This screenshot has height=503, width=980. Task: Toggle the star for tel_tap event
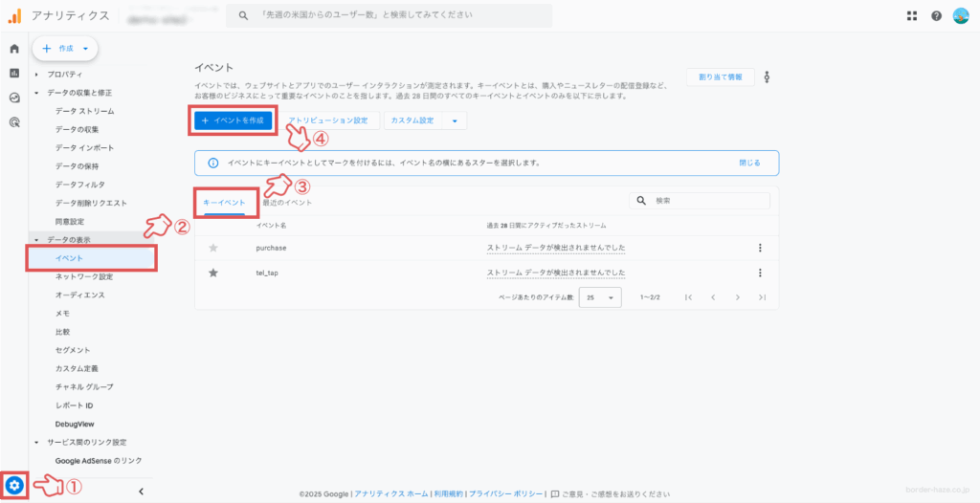213,273
